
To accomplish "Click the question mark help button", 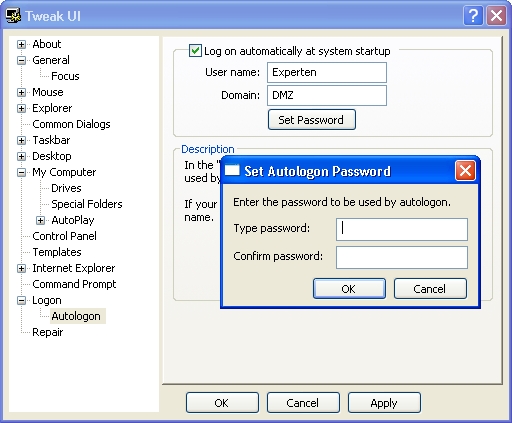I will click(x=473, y=15).
